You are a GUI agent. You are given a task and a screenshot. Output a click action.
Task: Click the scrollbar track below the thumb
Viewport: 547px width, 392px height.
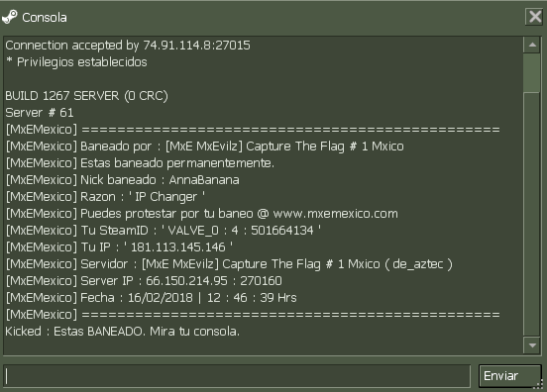[x=532, y=214]
